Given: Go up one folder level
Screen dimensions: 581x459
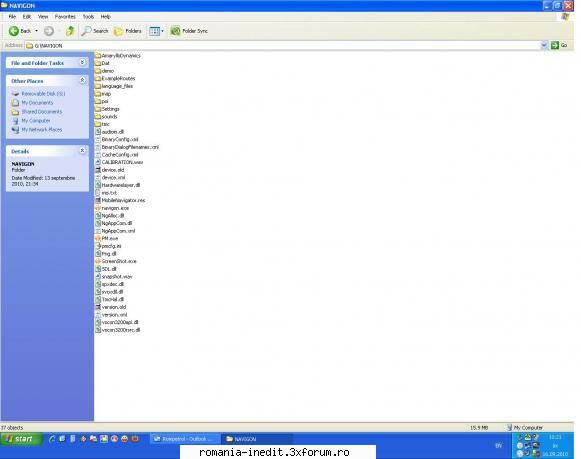Looking at the screenshot, I should pyautogui.click(x=70, y=31).
